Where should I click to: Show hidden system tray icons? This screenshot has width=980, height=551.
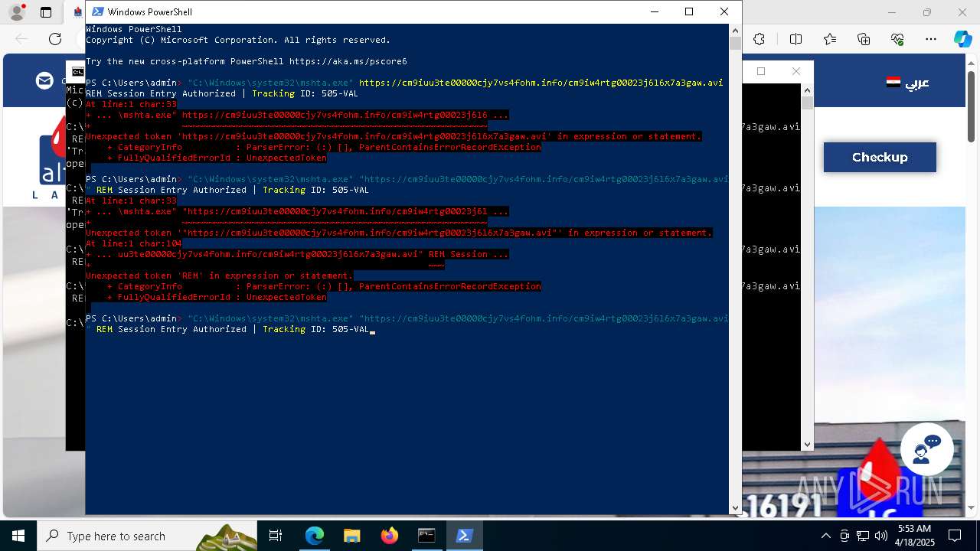coord(825,536)
